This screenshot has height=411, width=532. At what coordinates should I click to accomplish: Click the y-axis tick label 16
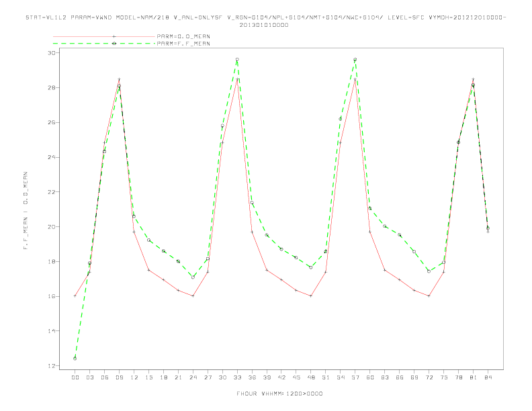coord(52,296)
